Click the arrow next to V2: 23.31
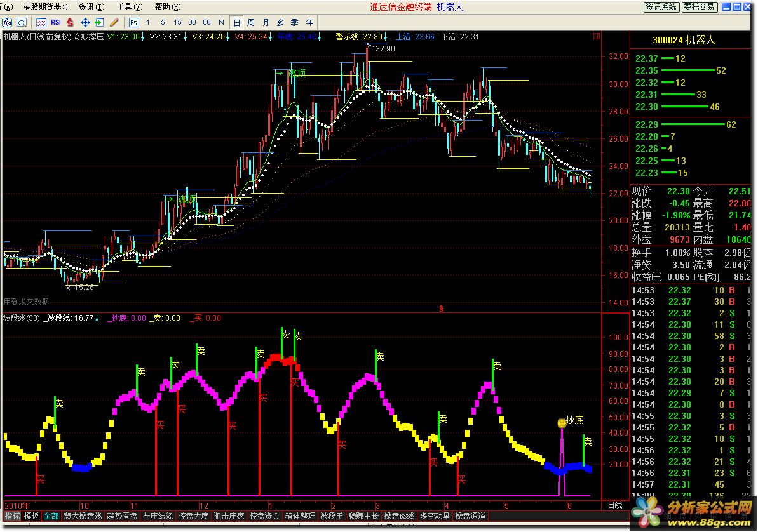Viewport: 758px width, 532px height. 185,37
